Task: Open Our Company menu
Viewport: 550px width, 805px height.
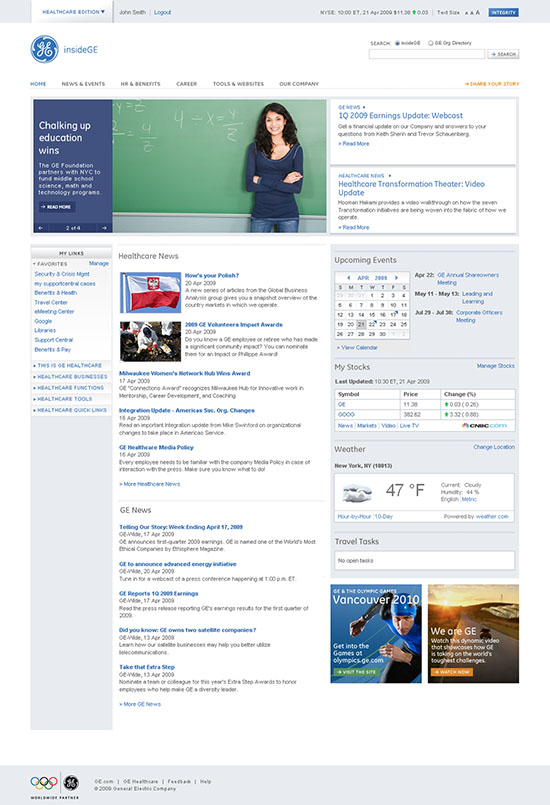Action: [x=299, y=84]
